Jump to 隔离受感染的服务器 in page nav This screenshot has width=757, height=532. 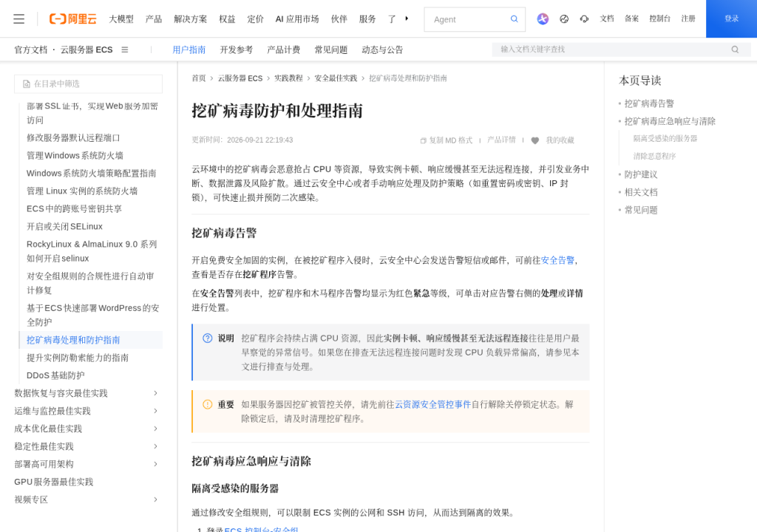pyautogui.click(x=665, y=139)
